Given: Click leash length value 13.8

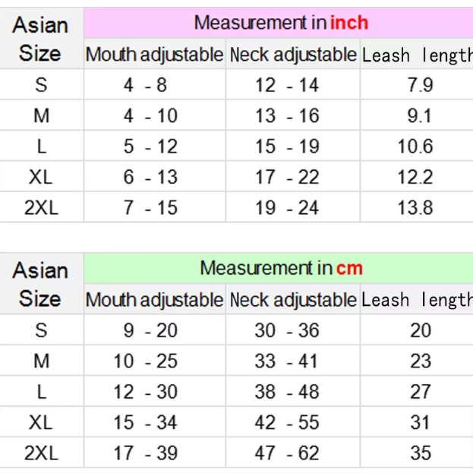Looking at the screenshot, I should coord(415,208).
